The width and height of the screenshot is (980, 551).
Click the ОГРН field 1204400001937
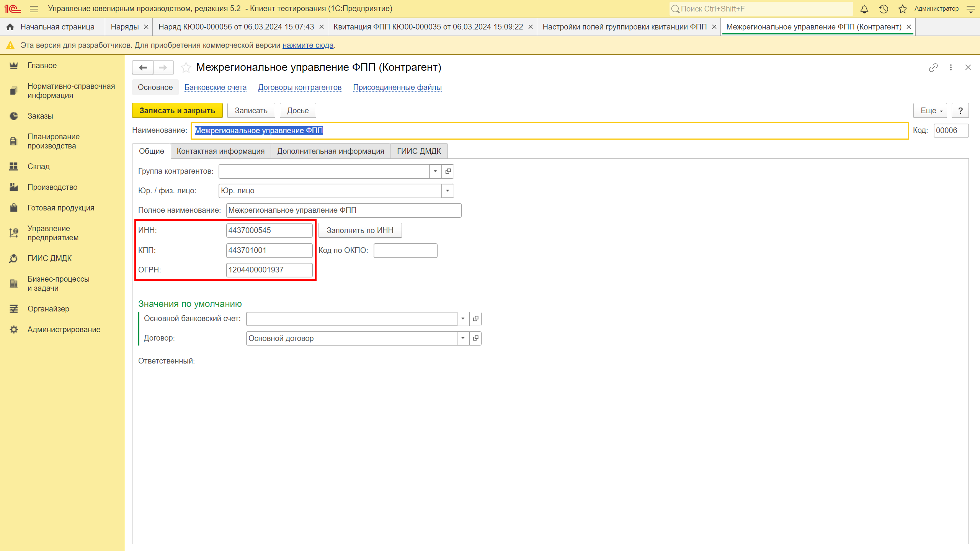pyautogui.click(x=269, y=270)
